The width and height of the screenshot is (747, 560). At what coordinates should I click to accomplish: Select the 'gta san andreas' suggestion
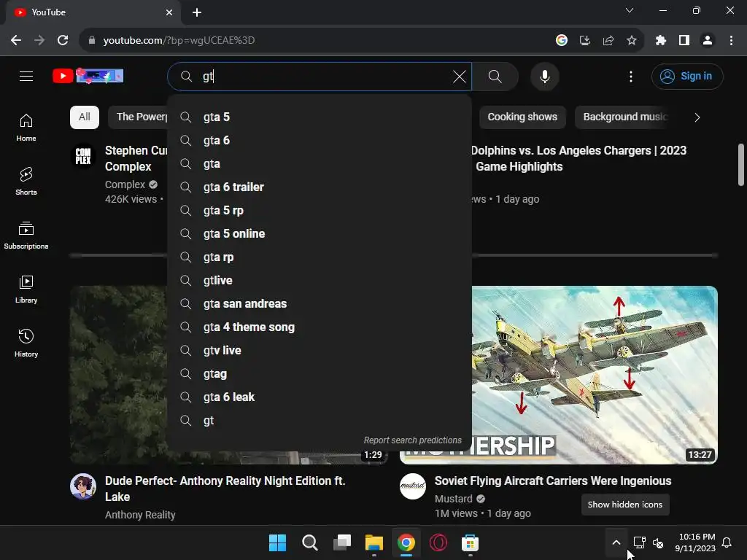click(x=320, y=304)
